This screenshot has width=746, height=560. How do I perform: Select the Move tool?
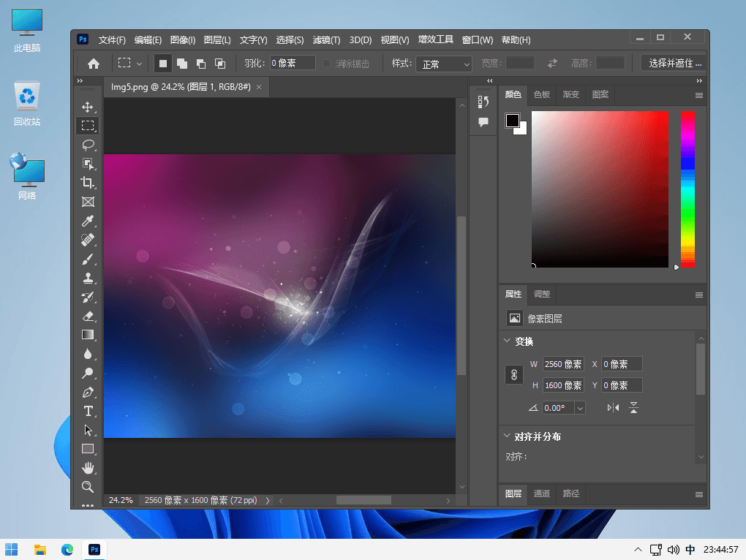click(88, 107)
